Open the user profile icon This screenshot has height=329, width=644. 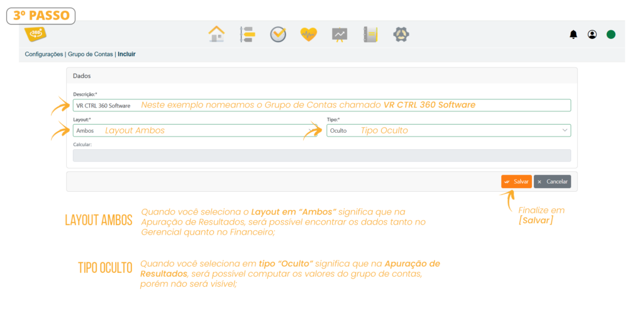coord(592,35)
